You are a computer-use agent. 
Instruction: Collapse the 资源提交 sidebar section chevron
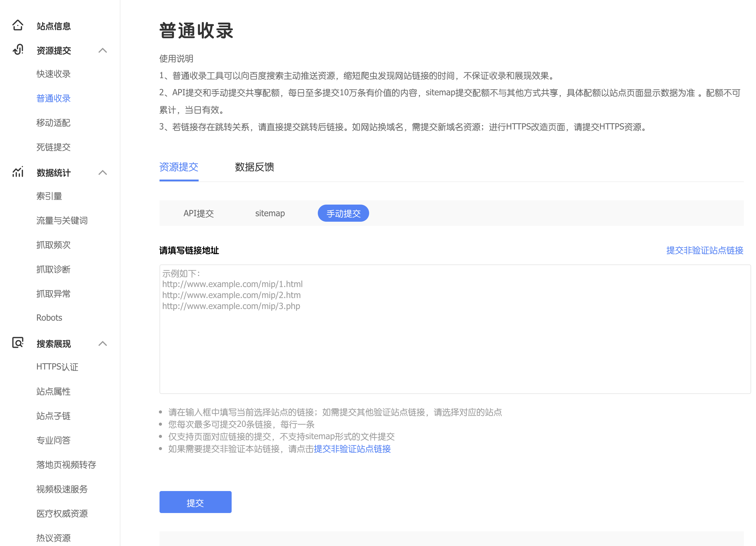103,50
